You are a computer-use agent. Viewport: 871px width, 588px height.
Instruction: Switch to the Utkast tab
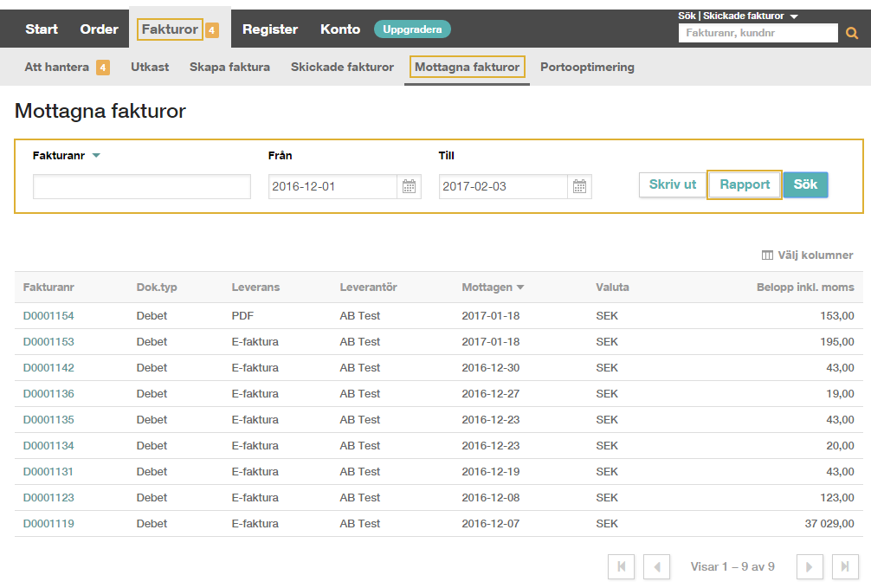pyautogui.click(x=150, y=68)
